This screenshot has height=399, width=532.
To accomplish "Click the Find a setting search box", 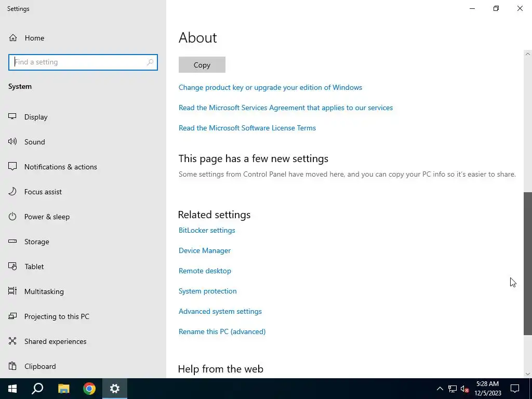I will [83, 62].
